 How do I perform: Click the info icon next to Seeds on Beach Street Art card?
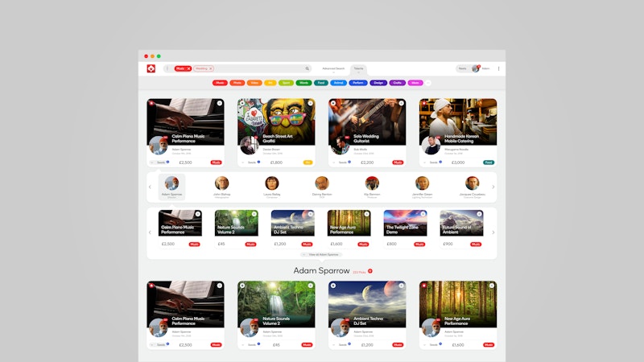click(x=258, y=162)
